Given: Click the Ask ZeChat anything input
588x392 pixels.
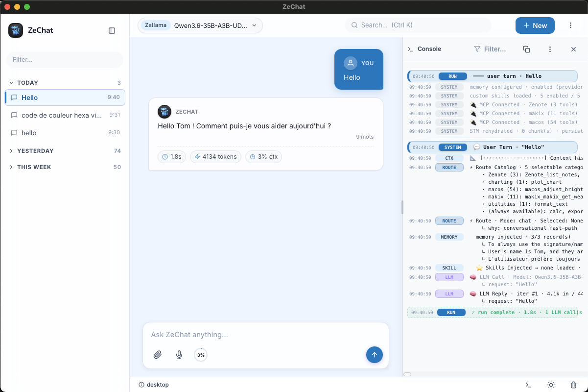Looking at the screenshot, I should (x=265, y=335).
